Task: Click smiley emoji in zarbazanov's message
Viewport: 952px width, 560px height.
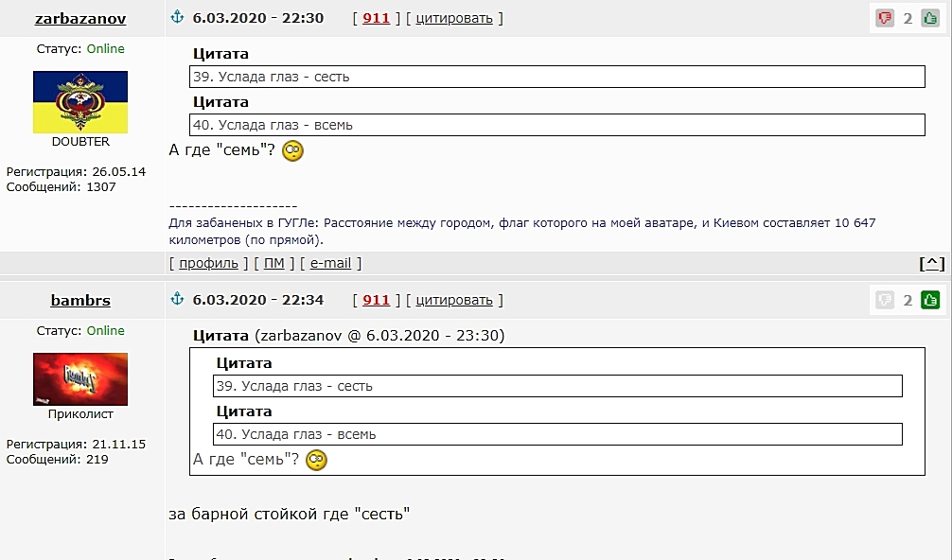Action: pyautogui.click(x=292, y=150)
